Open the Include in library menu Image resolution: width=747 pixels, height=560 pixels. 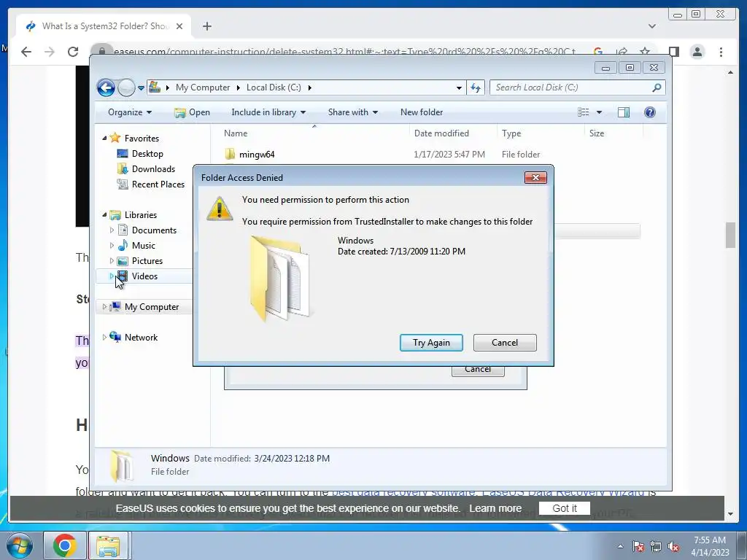268,112
